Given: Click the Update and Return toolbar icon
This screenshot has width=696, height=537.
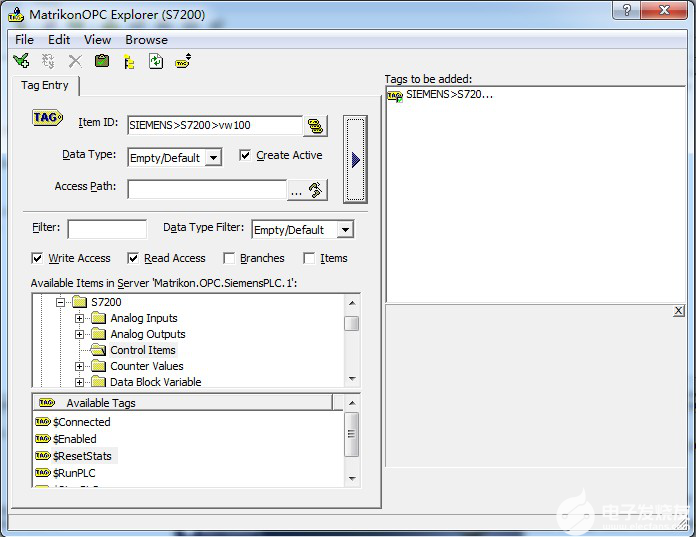Looking at the screenshot, I should tap(21, 61).
